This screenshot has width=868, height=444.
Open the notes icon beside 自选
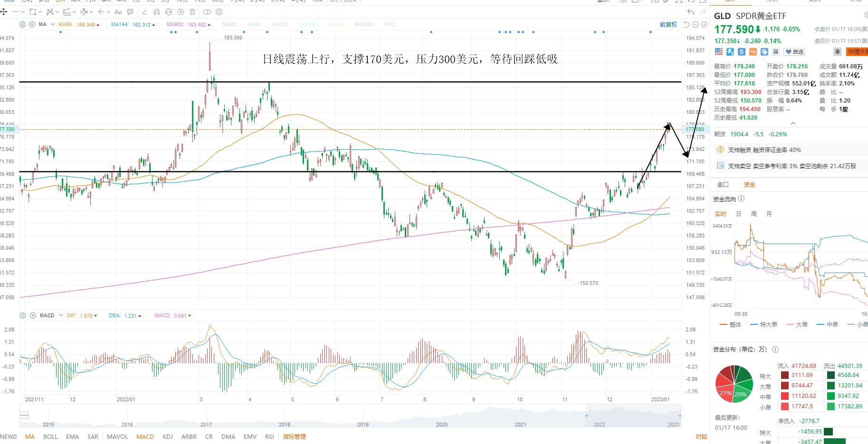click(x=776, y=51)
